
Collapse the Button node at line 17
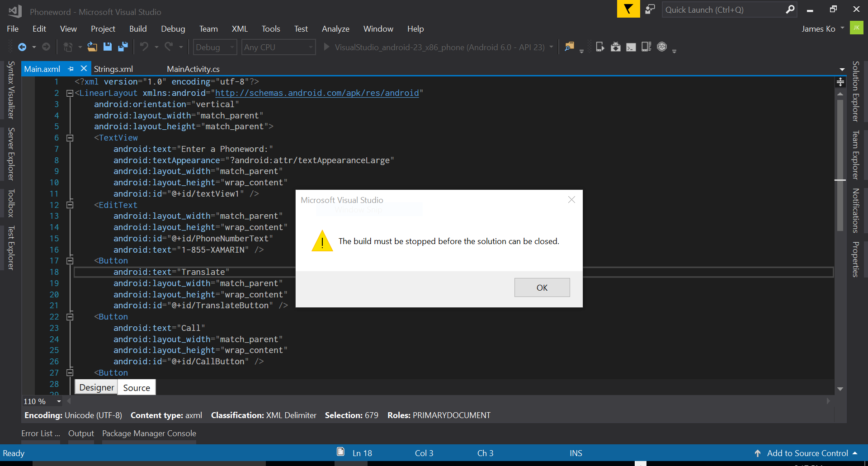[x=70, y=261]
